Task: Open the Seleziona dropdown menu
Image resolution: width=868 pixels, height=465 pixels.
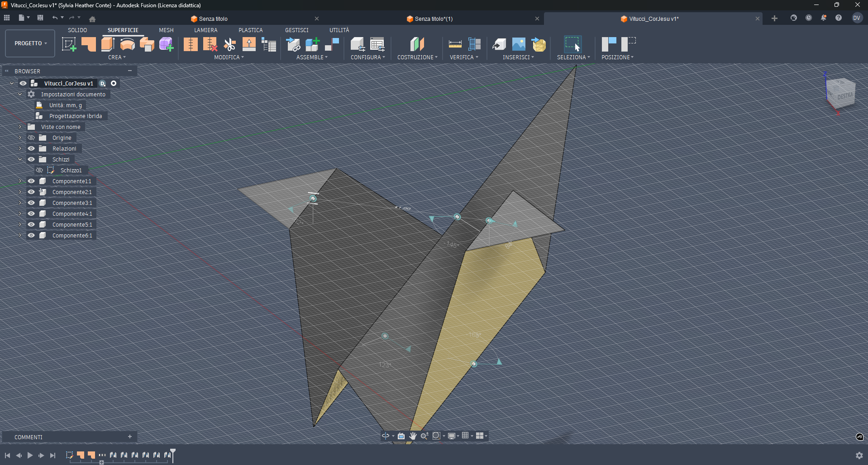Action: [x=573, y=57]
